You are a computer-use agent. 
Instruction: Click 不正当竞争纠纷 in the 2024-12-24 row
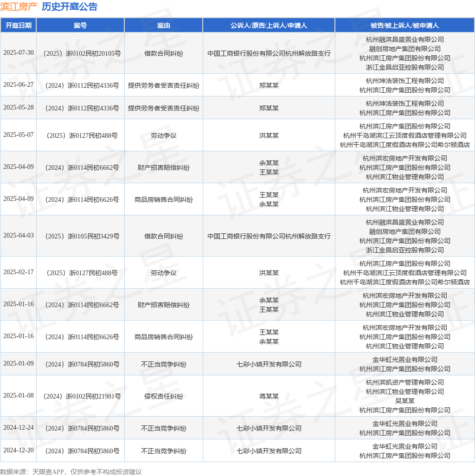tap(164, 428)
